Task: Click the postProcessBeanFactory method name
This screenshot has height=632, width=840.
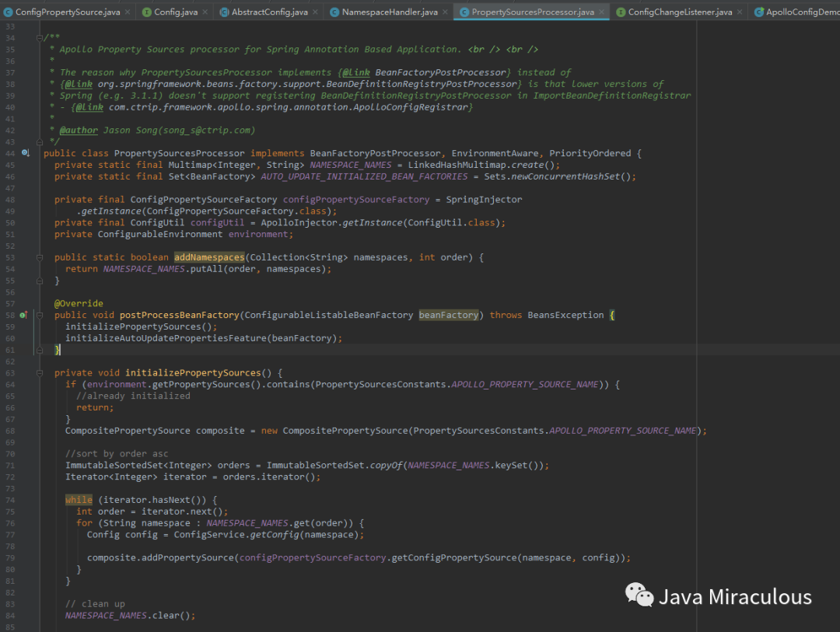Action: [x=179, y=315]
